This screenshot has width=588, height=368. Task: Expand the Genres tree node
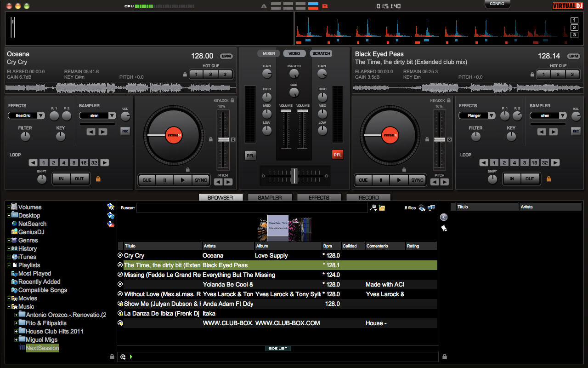tap(9, 240)
